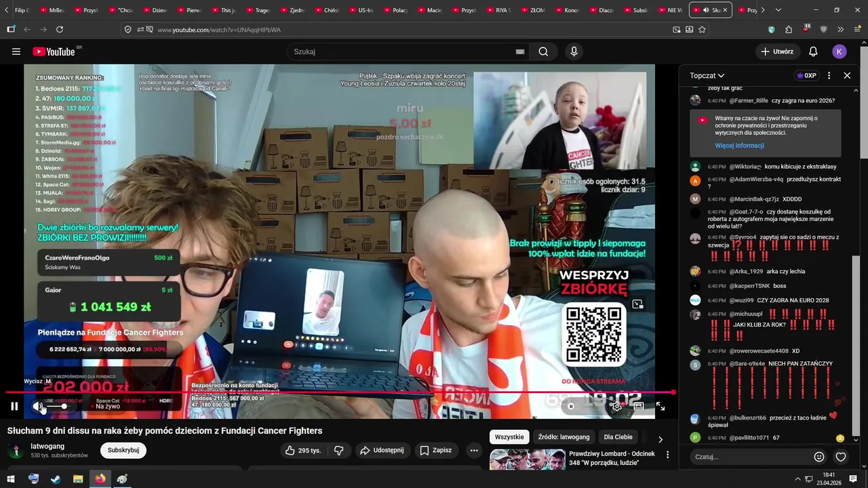
Task: Go to the YouTube home logo
Action: 54,52
